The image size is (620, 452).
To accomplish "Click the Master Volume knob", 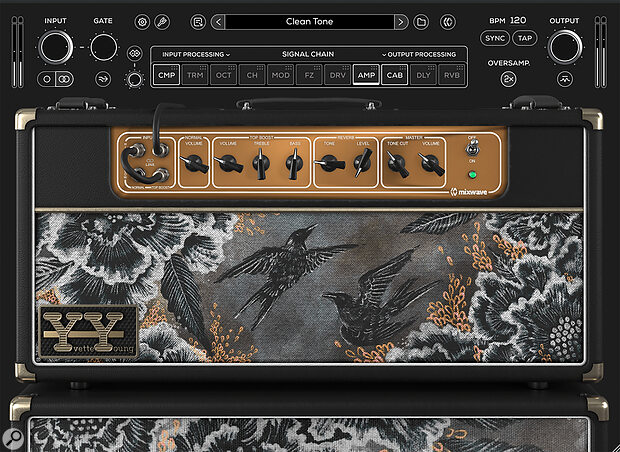I will click(431, 164).
